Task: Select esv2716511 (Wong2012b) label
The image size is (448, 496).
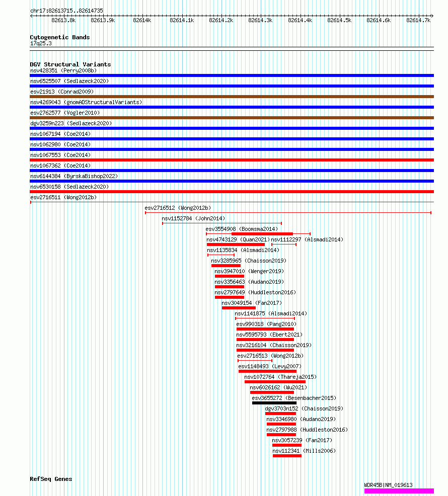Action: 63,197
